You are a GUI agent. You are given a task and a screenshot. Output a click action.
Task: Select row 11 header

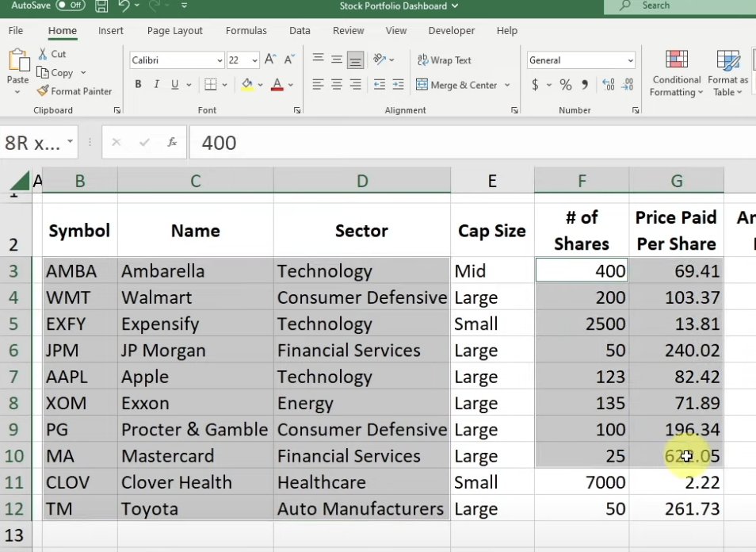pyautogui.click(x=14, y=482)
